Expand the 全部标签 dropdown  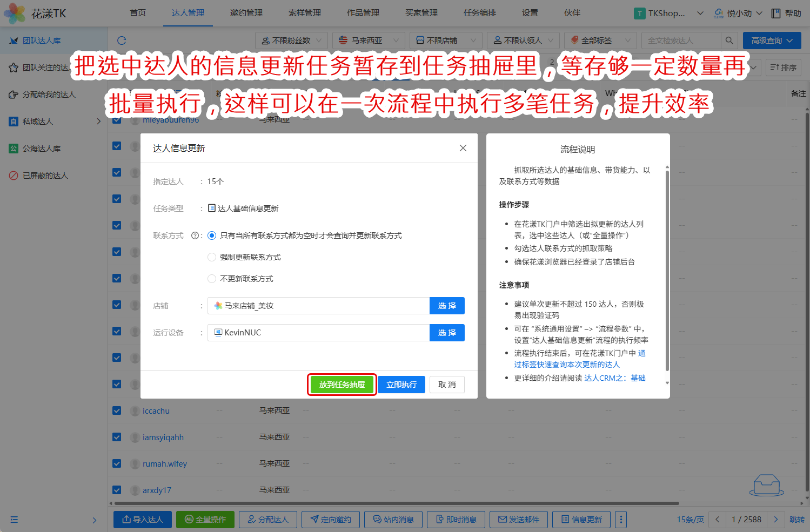(x=601, y=41)
